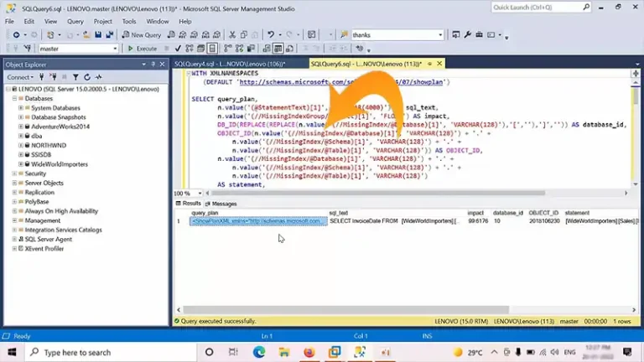Open the Query menu
This screenshot has width=644, height=362.
click(75, 21)
